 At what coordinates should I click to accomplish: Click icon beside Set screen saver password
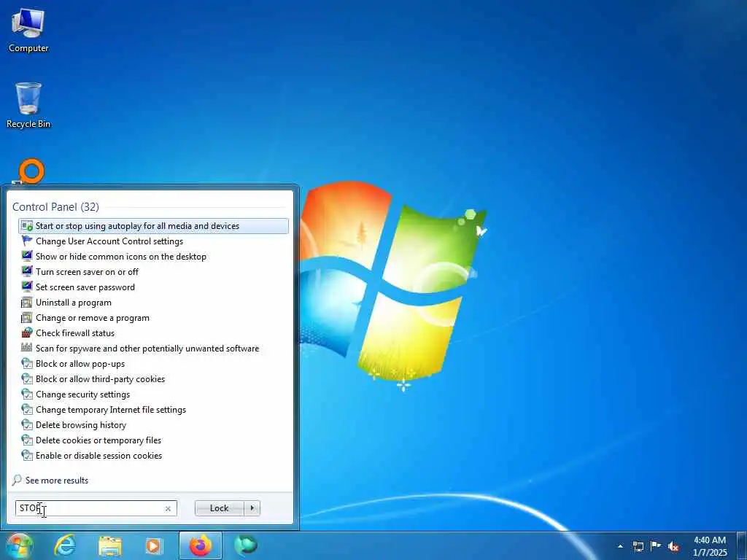pyautogui.click(x=27, y=287)
